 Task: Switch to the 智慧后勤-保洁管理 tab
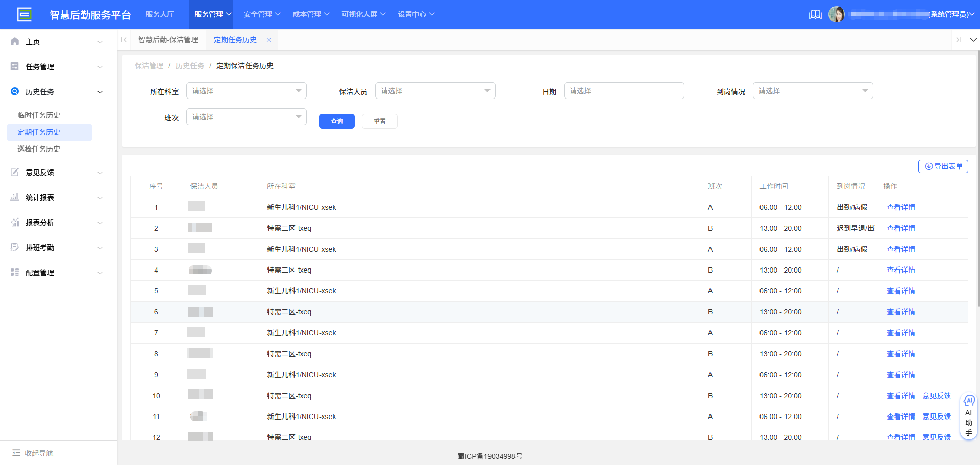(x=168, y=39)
